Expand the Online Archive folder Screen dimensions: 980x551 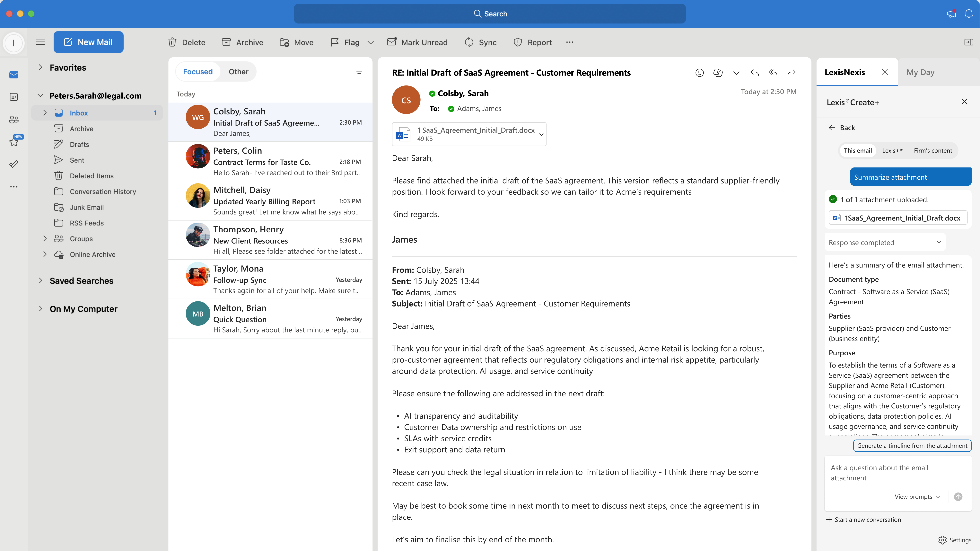pyautogui.click(x=45, y=254)
